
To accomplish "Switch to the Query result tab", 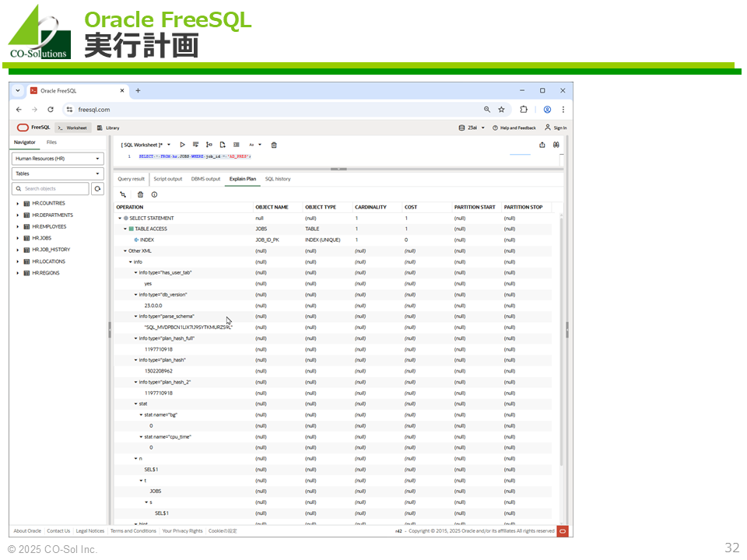I will (x=131, y=179).
